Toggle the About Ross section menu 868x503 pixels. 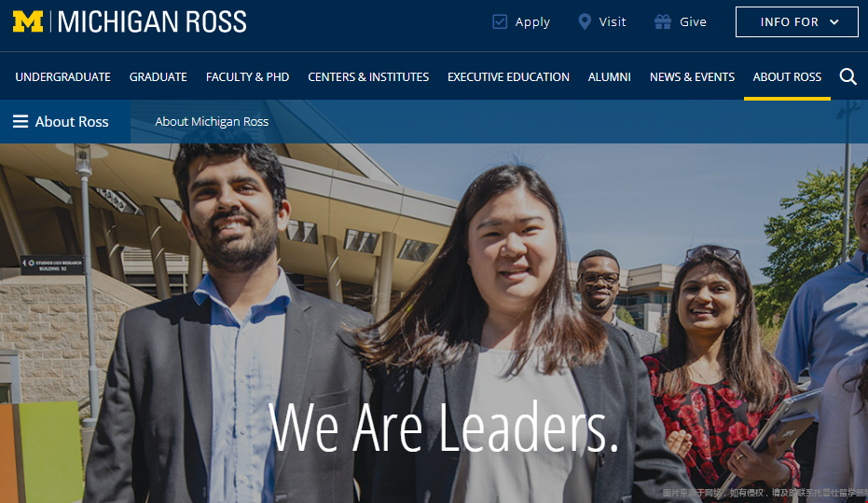pos(65,121)
